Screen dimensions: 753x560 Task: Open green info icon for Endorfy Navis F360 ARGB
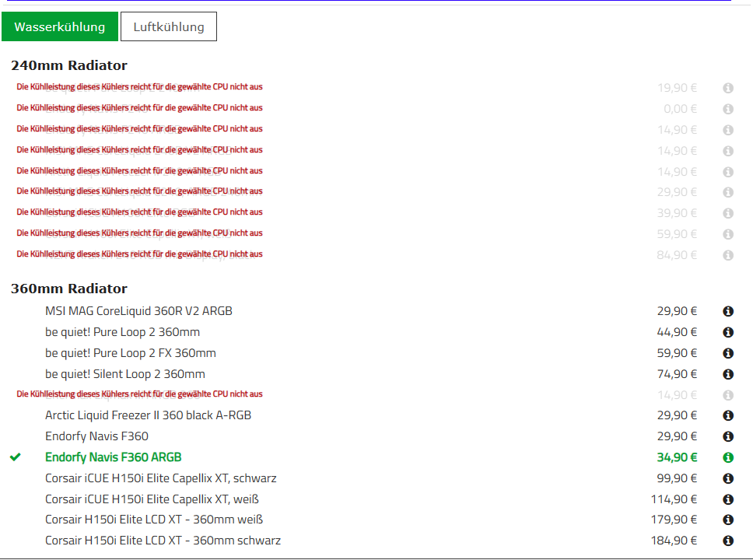click(x=728, y=457)
